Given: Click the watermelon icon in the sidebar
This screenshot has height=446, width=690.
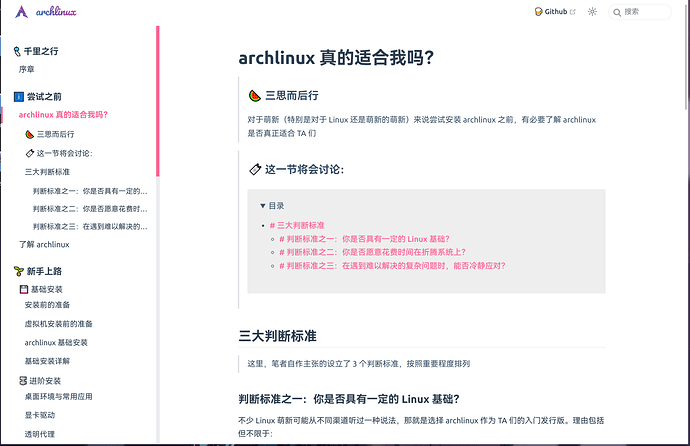Looking at the screenshot, I should tap(29, 134).
